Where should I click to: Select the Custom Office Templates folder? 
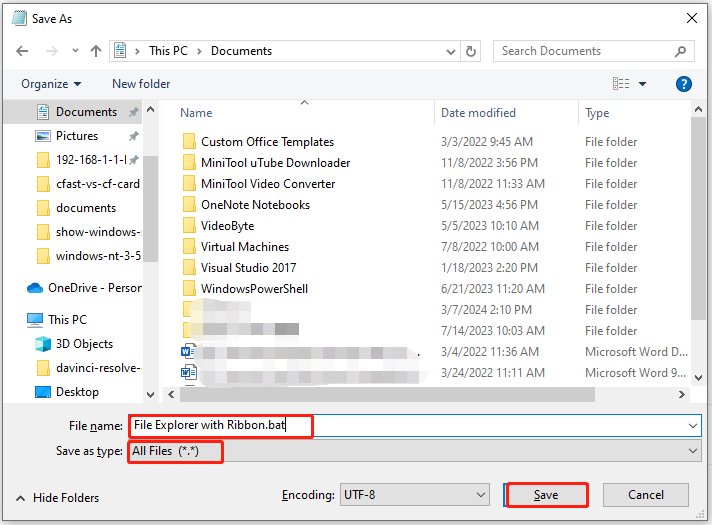click(x=267, y=142)
